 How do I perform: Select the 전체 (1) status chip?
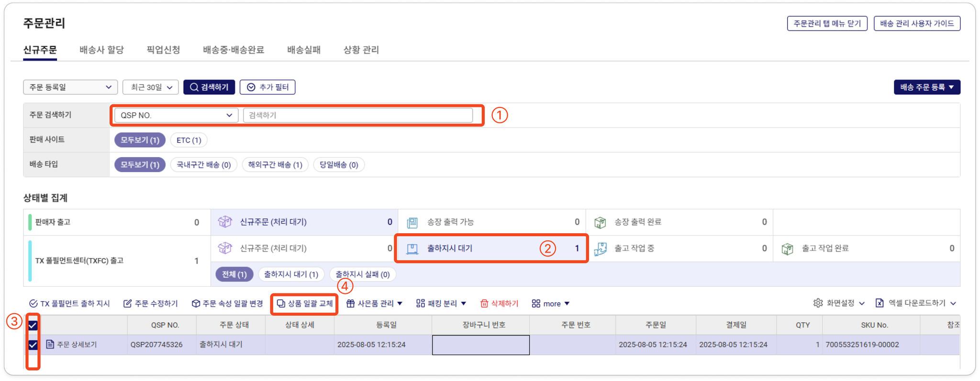pyautogui.click(x=234, y=274)
